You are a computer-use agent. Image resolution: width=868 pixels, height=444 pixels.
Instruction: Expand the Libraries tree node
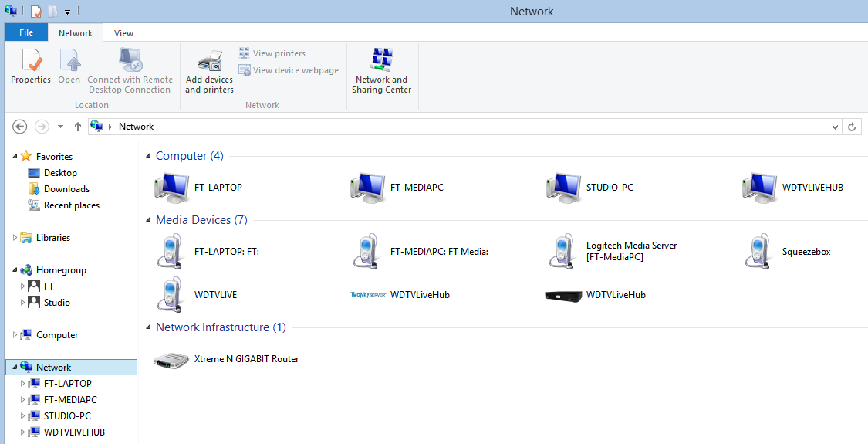pyautogui.click(x=15, y=238)
